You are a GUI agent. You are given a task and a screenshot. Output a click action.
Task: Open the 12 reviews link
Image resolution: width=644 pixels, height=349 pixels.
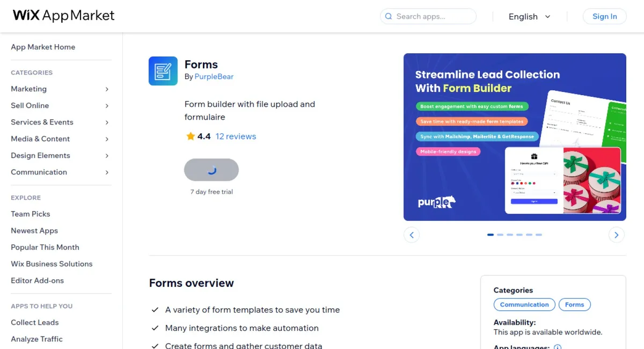pyautogui.click(x=236, y=136)
